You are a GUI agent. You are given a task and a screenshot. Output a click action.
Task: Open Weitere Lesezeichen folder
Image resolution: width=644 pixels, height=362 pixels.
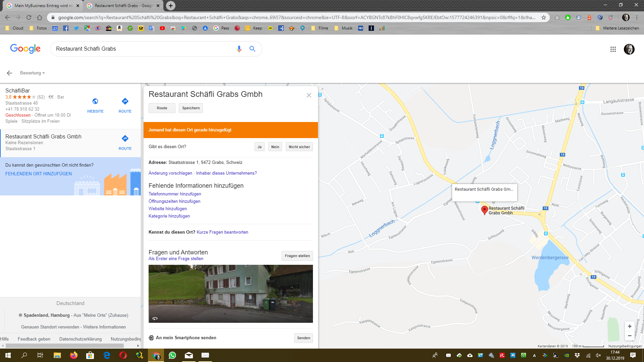click(617, 28)
